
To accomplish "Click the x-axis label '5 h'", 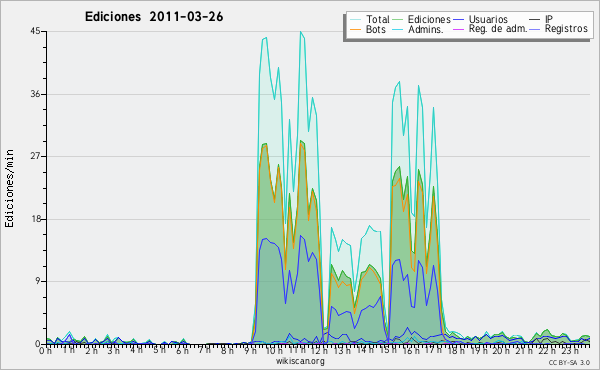I will pos(159,350).
